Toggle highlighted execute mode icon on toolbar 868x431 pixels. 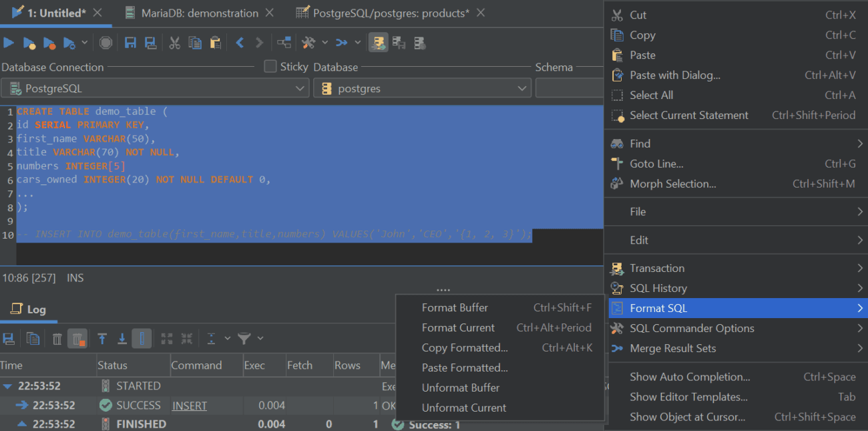coord(379,42)
